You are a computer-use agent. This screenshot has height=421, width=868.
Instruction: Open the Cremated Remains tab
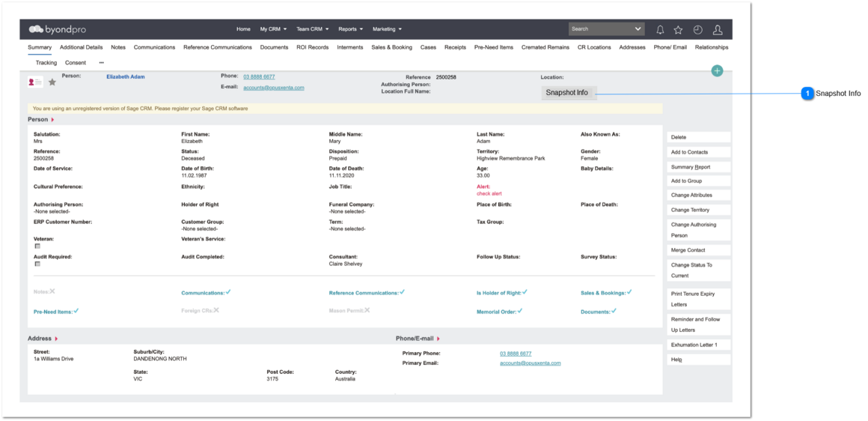point(545,48)
